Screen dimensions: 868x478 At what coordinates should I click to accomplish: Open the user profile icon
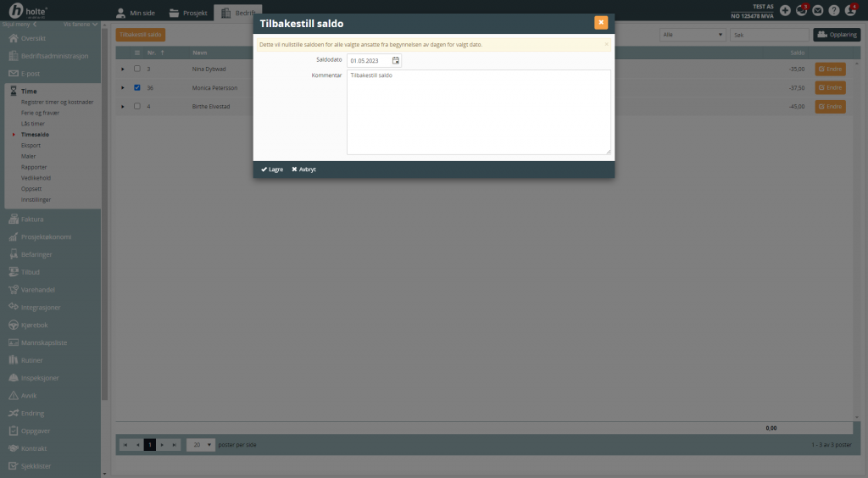[850, 10]
